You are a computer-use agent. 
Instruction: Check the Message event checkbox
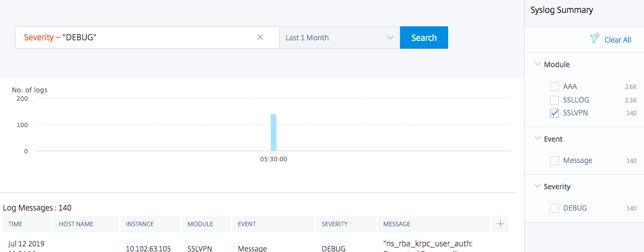[554, 161]
